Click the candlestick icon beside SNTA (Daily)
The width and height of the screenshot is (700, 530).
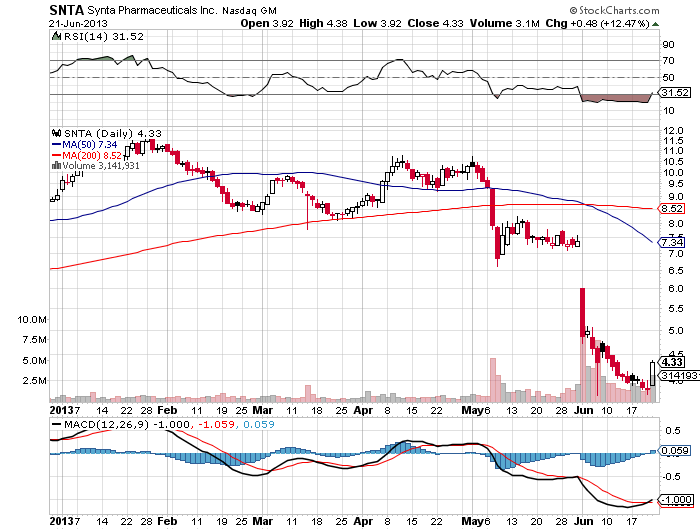(56, 133)
